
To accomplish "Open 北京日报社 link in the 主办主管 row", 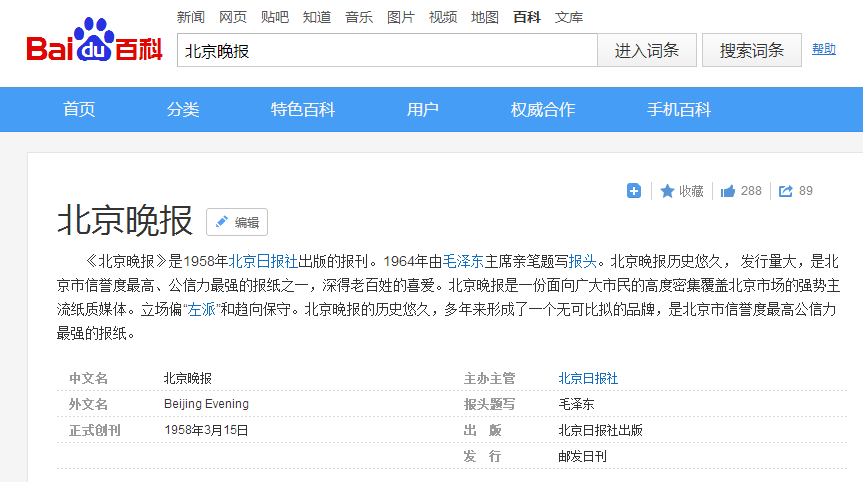I will click(x=588, y=379).
